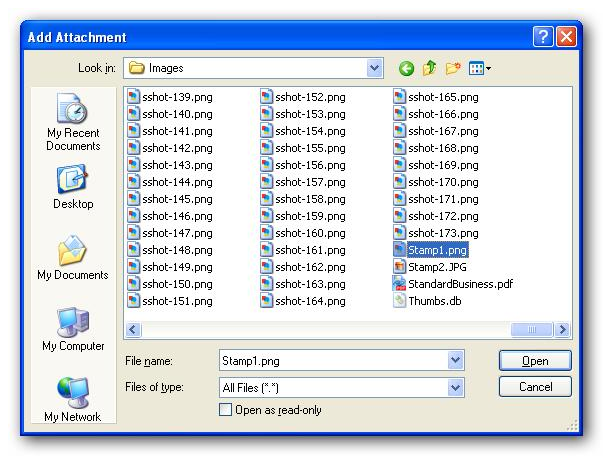Open My Documents location
The width and height of the screenshot is (611, 464).
73,258
